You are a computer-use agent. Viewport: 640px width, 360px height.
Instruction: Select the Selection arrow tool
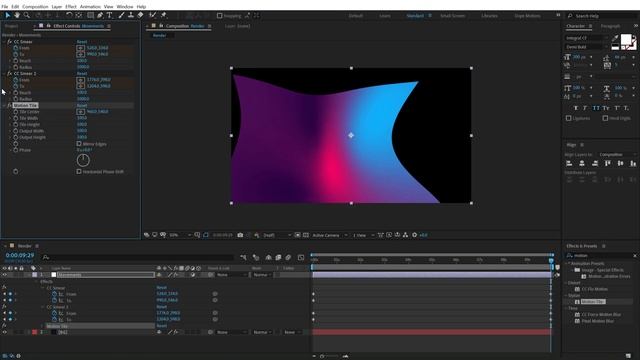[7, 16]
